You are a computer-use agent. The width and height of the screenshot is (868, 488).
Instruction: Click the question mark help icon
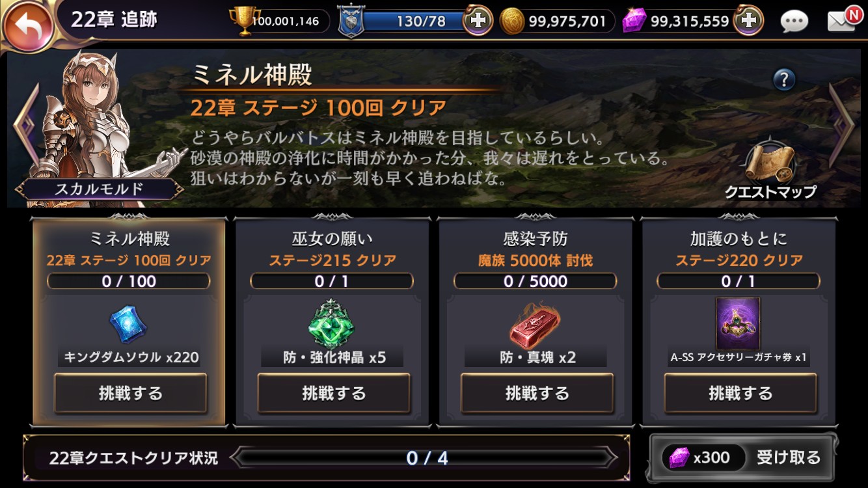(784, 79)
